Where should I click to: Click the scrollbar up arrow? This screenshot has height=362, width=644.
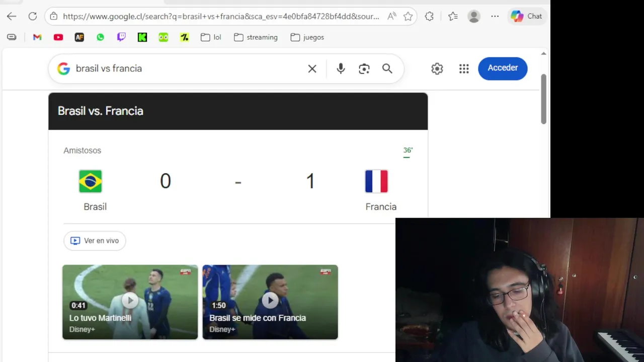point(543,53)
